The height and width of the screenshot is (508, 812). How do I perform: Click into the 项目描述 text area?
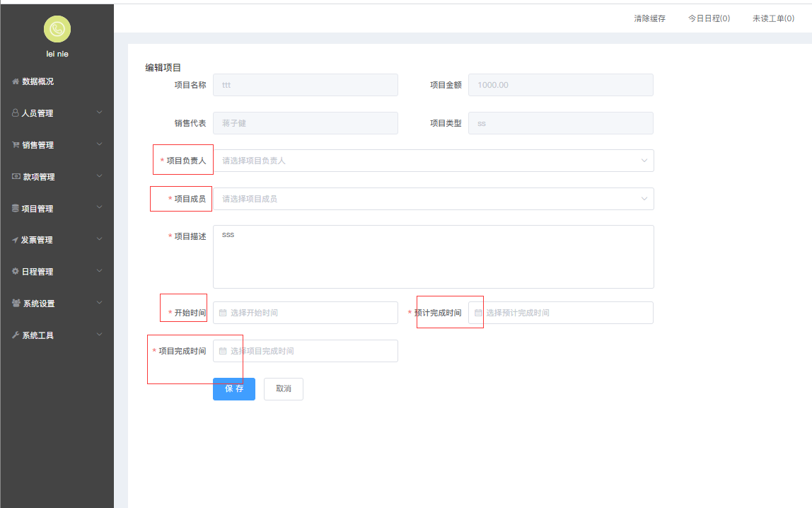pyautogui.click(x=434, y=257)
